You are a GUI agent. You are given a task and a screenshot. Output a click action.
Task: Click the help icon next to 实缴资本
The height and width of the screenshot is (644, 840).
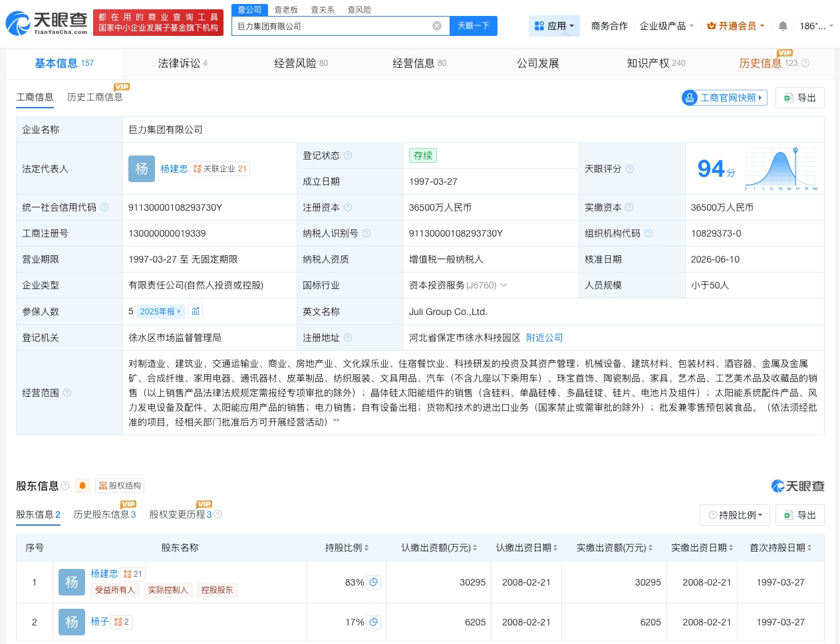(629, 207)
